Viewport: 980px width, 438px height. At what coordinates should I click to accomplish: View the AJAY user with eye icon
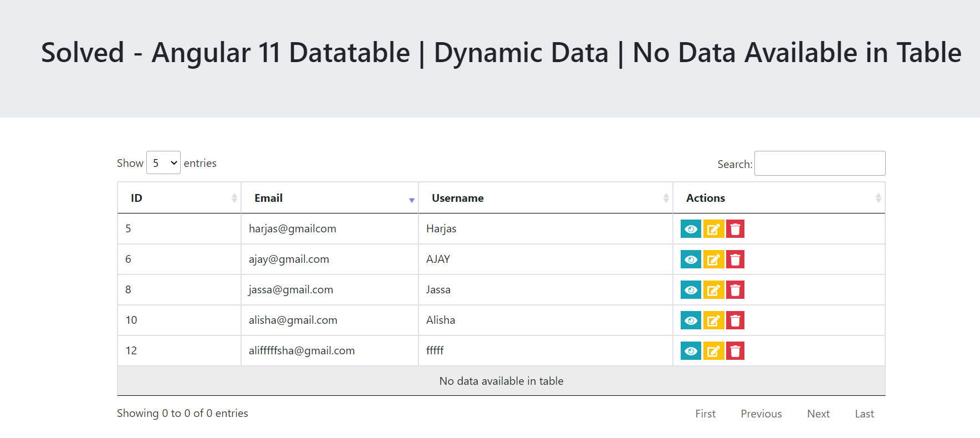tap(691, 259)
